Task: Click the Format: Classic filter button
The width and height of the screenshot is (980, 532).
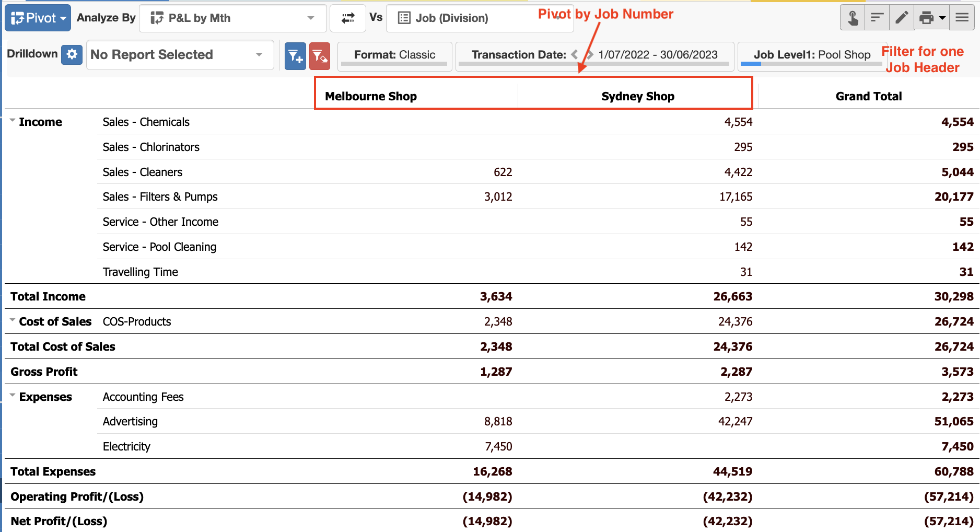Action: [395, 56]
